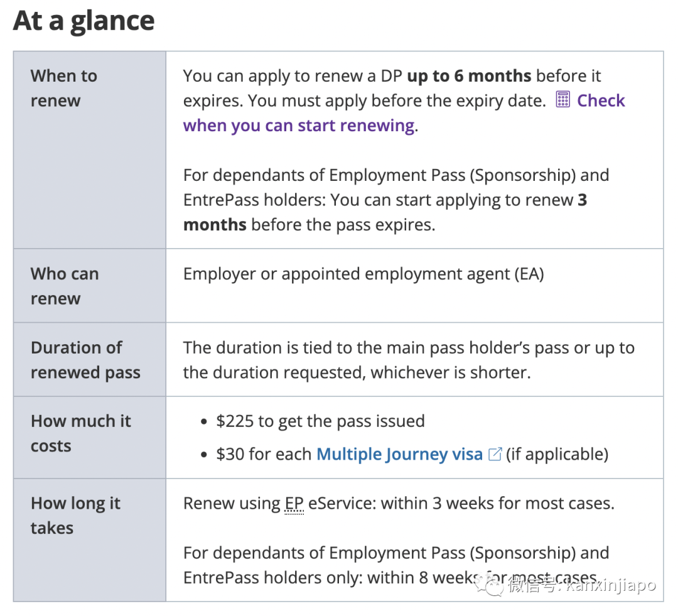Click the dotted-underlined EP abbreviation

click(x=294, y=504)
